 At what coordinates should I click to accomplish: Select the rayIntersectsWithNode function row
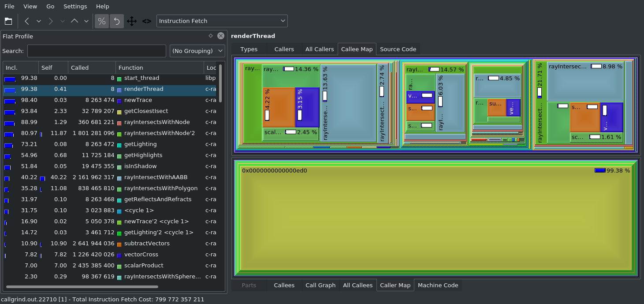(110, 122)
